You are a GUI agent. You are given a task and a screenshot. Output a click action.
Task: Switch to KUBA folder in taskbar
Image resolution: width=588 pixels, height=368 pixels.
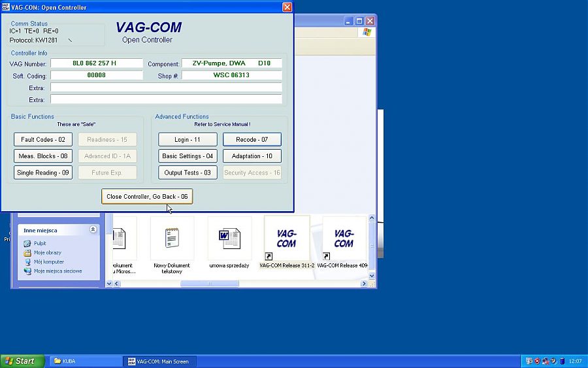click(x=86, y=361)
